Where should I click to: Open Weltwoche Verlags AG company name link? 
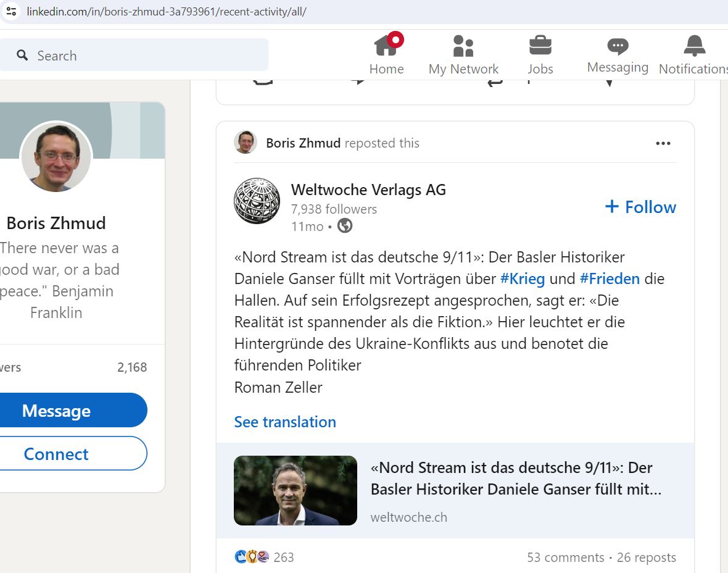click(368, 190)
